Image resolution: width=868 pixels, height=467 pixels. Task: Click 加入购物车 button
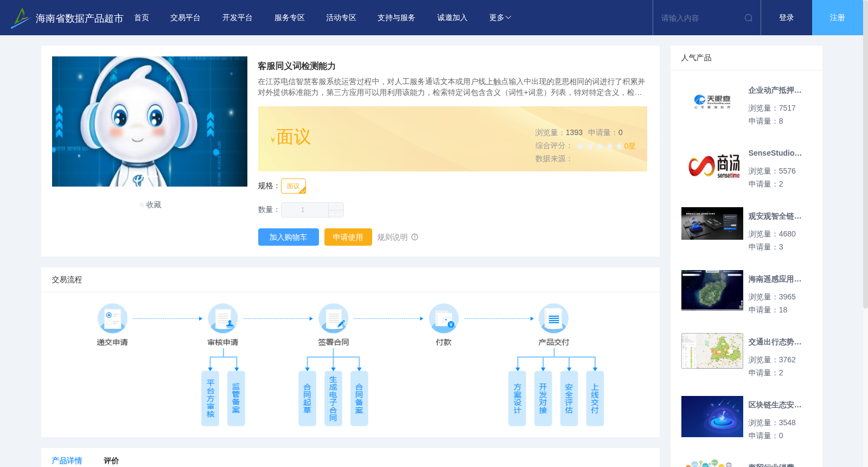click(289, 237)
